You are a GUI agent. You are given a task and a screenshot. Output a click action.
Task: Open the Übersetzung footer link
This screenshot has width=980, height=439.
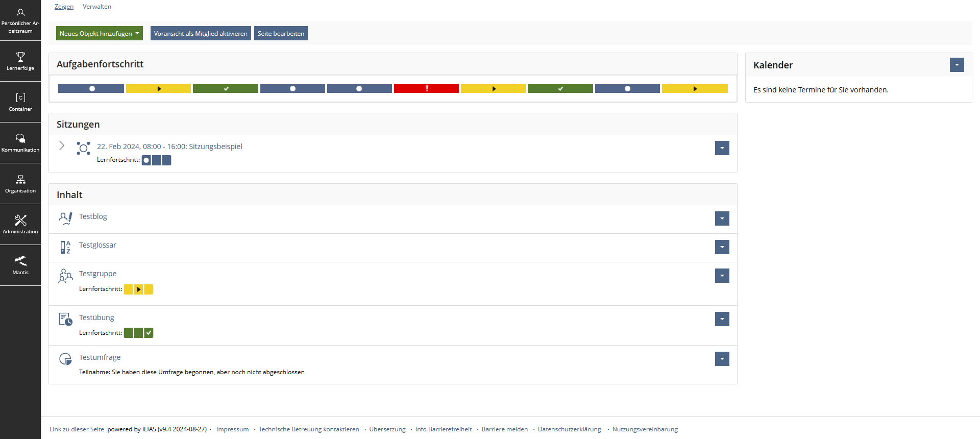387,429
